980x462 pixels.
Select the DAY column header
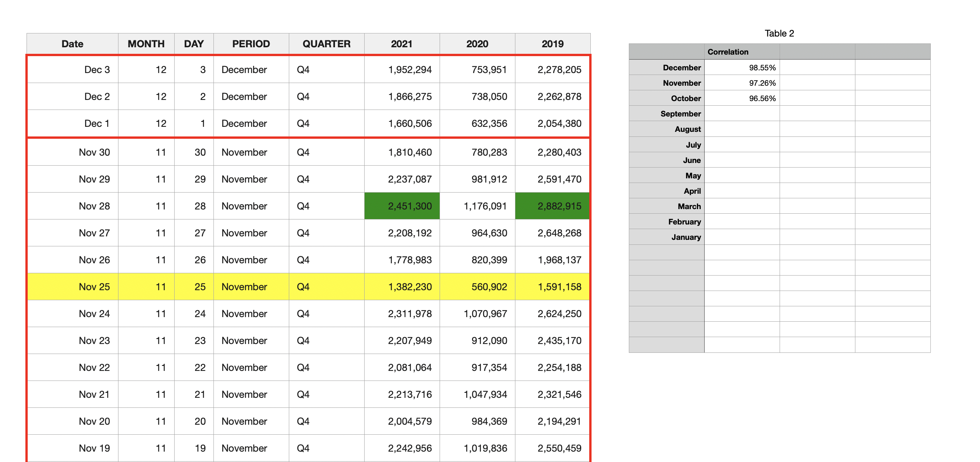(x=194, y=44)
